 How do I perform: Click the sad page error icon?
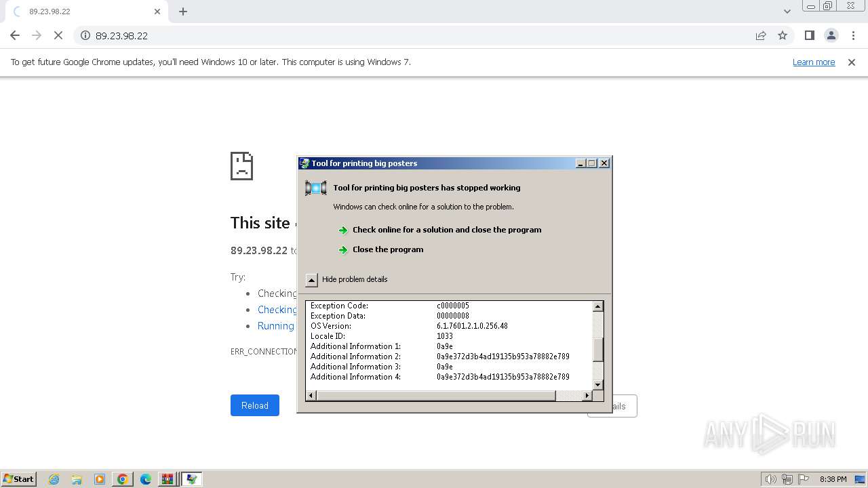(x=241, y=166)
